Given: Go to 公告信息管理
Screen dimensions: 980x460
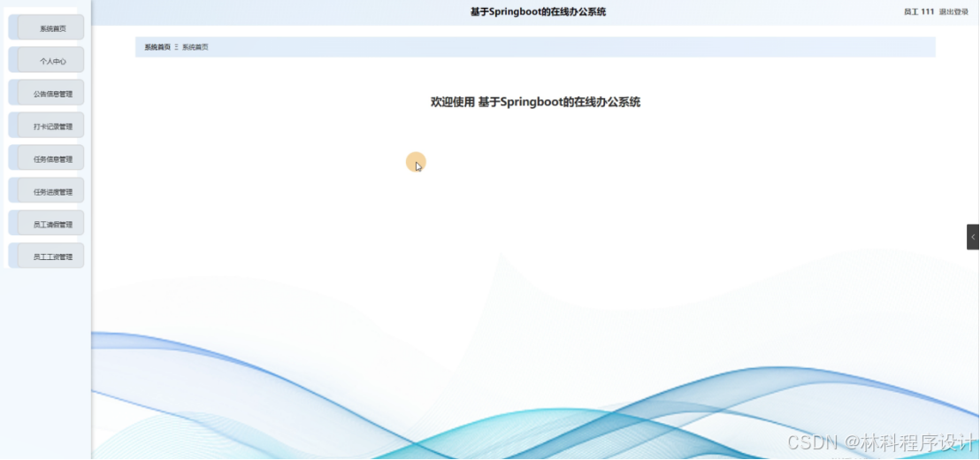Looking at the screenshot, I should 46,93.
